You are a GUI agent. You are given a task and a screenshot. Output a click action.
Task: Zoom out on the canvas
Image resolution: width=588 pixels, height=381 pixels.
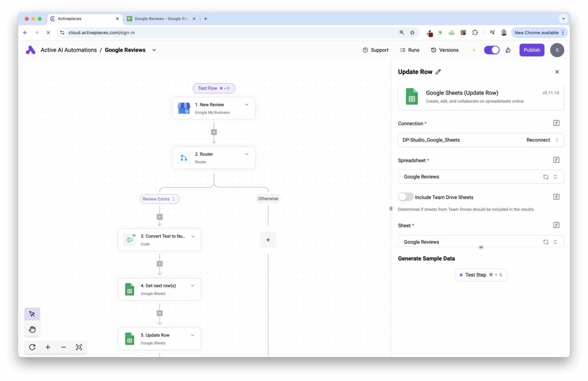pyautogui.click(x=63, y=347)
